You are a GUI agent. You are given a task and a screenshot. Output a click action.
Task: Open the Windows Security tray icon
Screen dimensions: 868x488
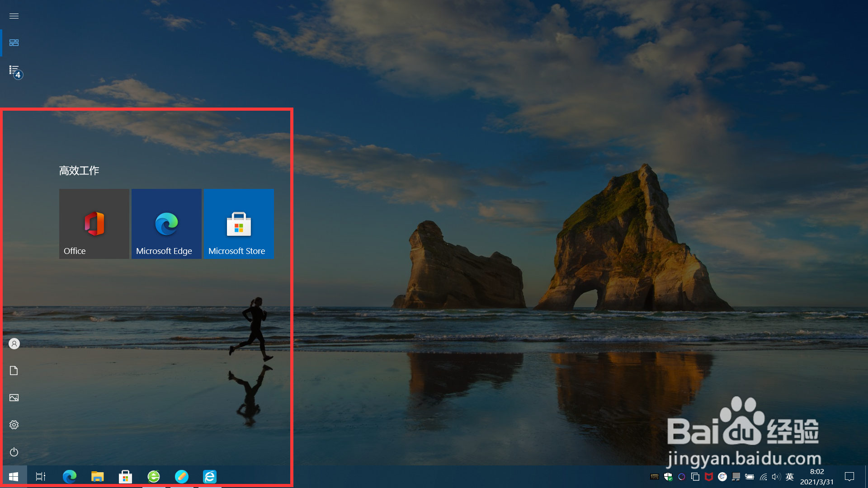pos(668,477)
